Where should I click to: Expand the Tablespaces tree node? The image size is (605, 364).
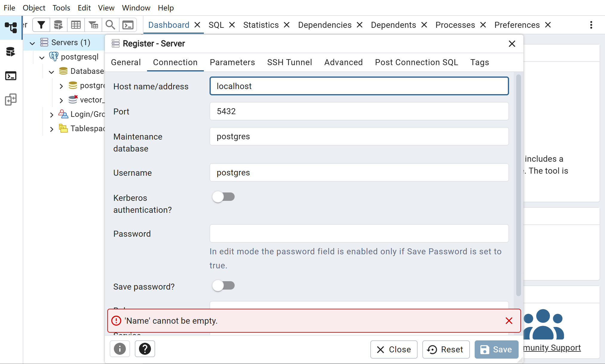point(51,129)
